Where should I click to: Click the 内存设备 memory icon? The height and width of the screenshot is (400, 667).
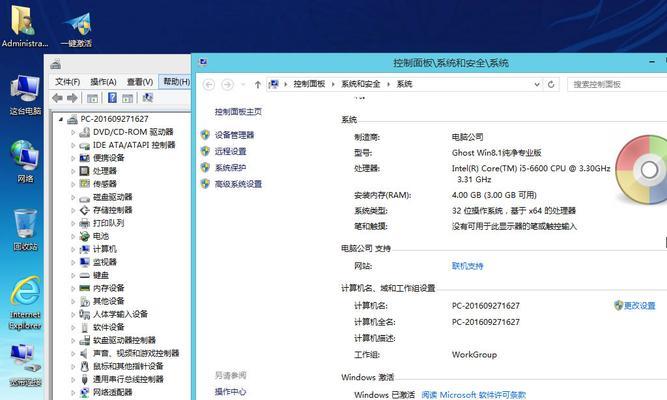pos(85,288)
